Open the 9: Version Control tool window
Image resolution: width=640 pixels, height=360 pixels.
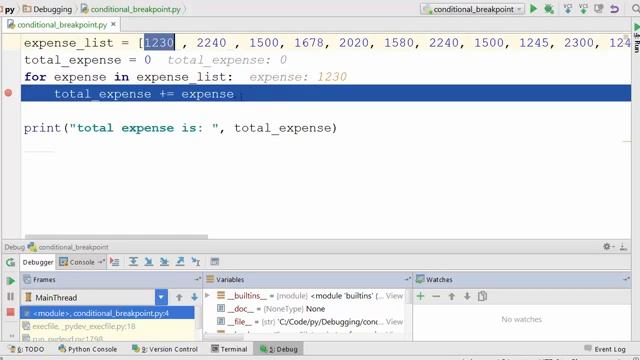(x=164, y=349)
